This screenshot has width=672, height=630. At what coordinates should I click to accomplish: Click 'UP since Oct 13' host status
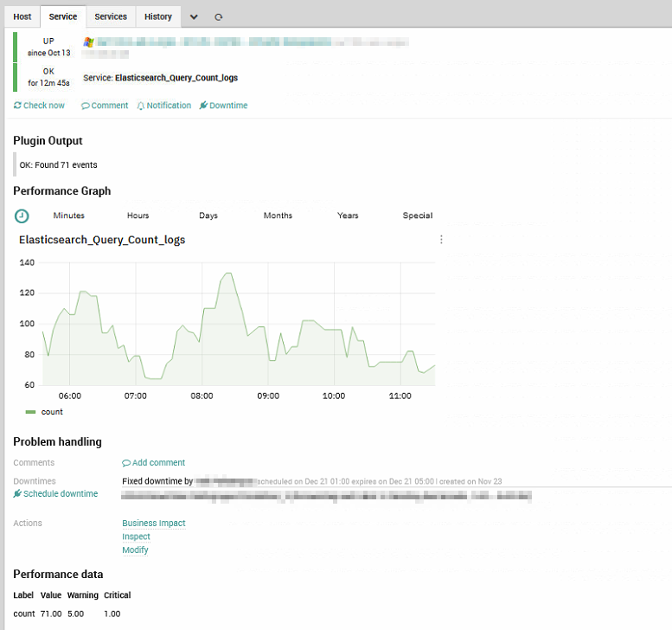pyautogui.click(x=48, y=47)
